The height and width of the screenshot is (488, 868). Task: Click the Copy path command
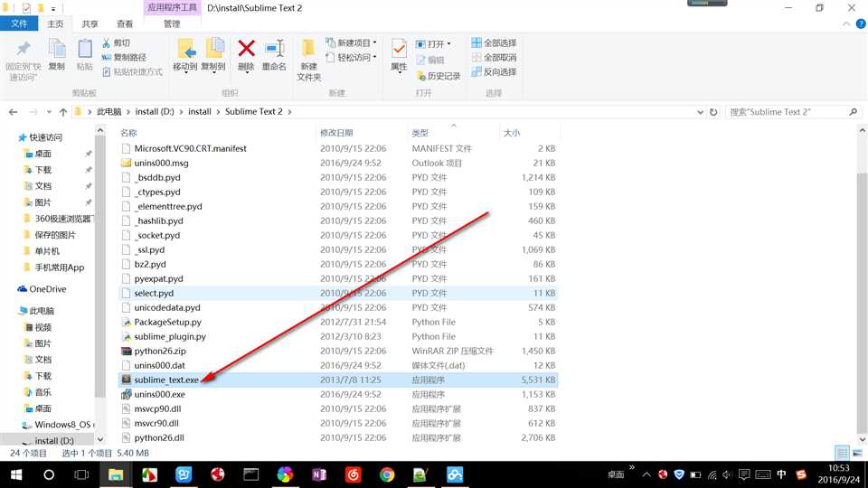pos(124,58)
